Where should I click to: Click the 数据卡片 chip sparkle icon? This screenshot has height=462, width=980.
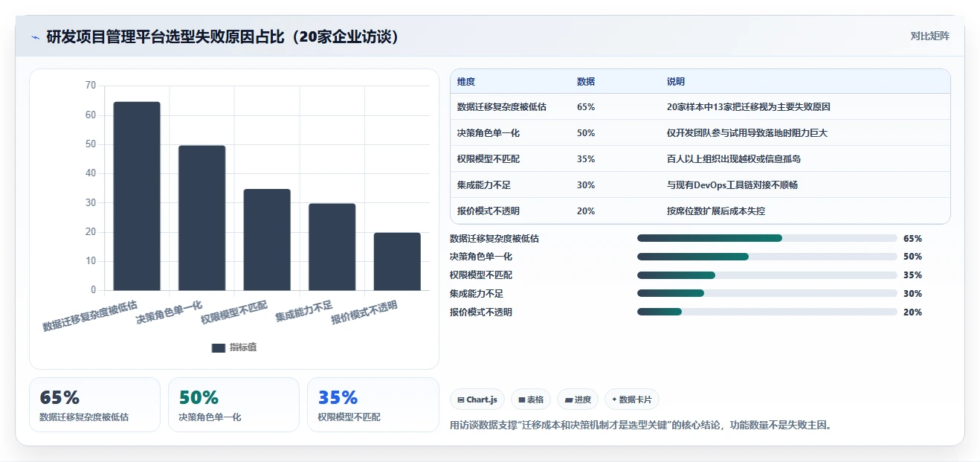614,400
